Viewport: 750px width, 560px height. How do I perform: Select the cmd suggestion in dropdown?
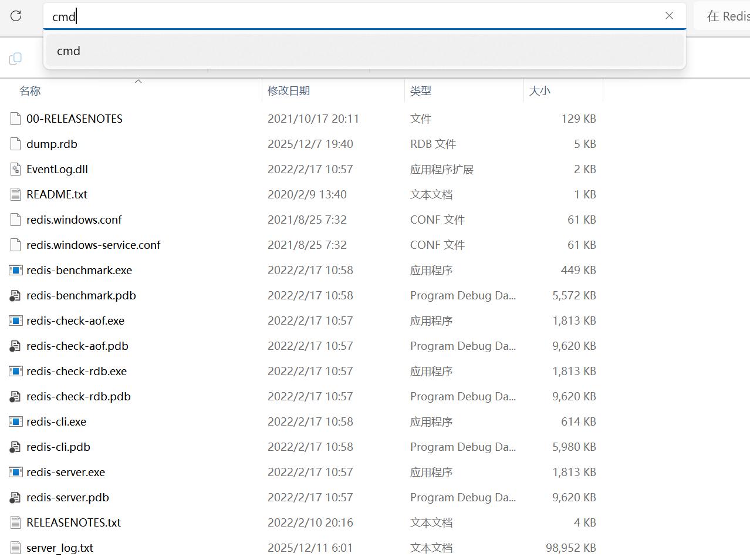(x=364, y=50)
